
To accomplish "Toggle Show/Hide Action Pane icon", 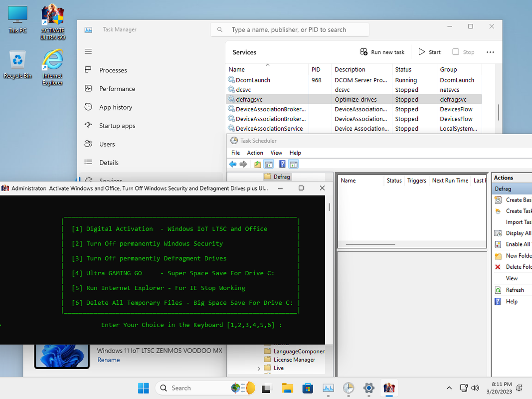I will tap(294, 164).
